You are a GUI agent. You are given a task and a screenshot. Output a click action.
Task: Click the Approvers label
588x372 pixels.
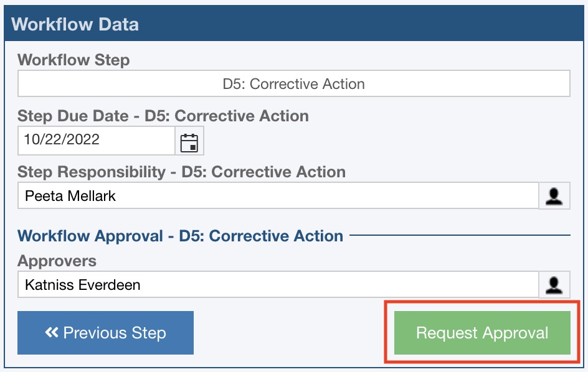coord(57,261)
